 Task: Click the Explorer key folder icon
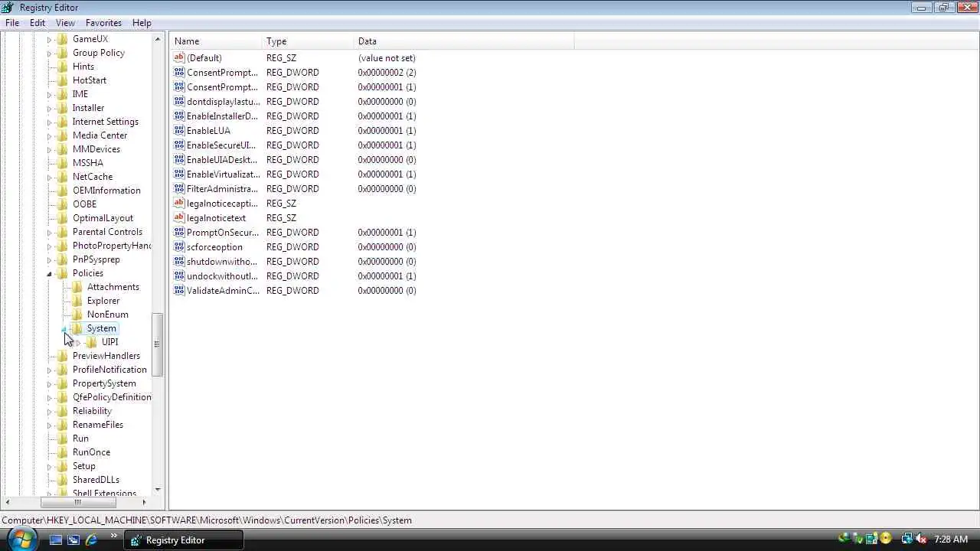tap(77, 301)
